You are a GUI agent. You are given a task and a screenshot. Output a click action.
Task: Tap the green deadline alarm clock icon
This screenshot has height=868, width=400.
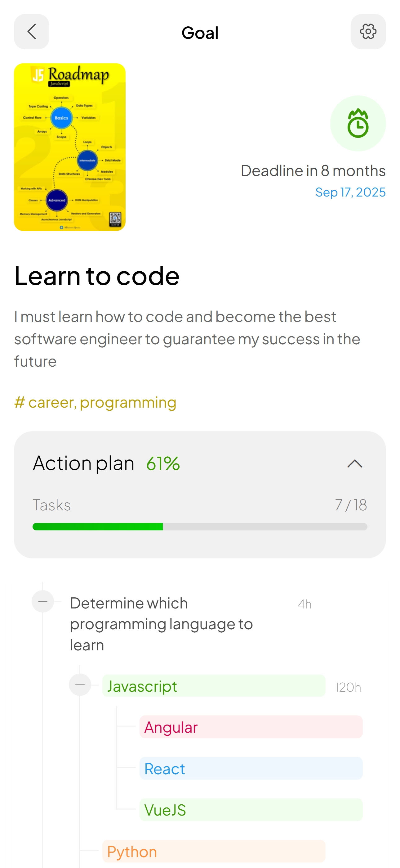(x=358, y=123)
